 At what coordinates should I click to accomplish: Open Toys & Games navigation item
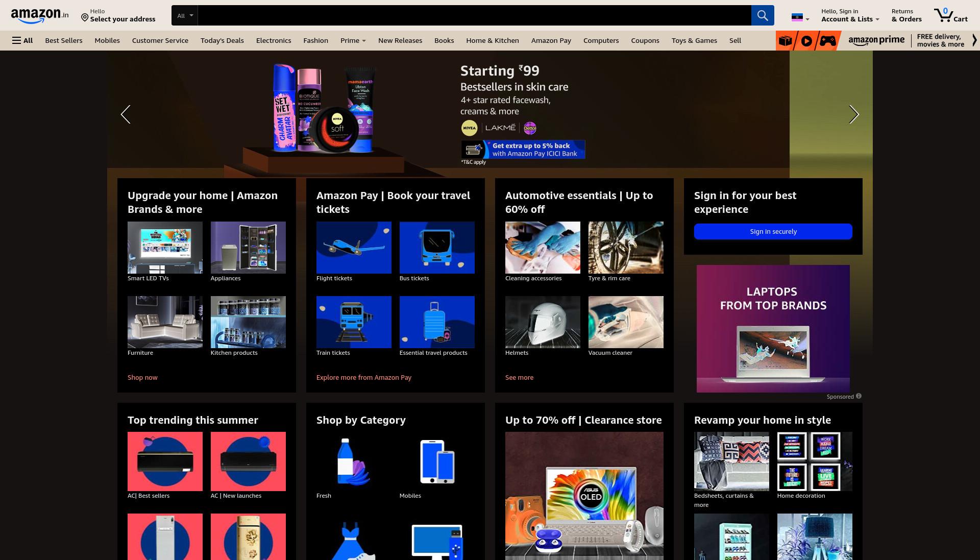[694, 40]
